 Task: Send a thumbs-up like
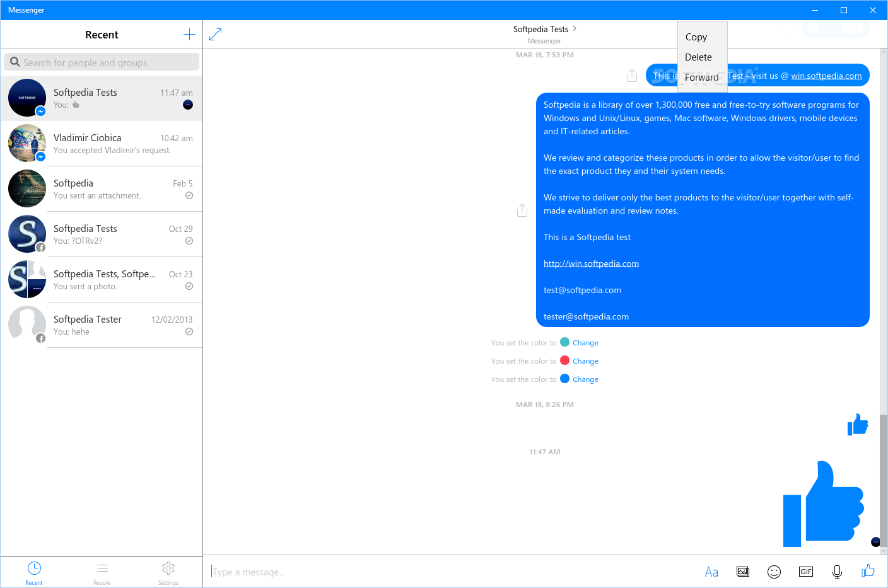coord(868,572)
